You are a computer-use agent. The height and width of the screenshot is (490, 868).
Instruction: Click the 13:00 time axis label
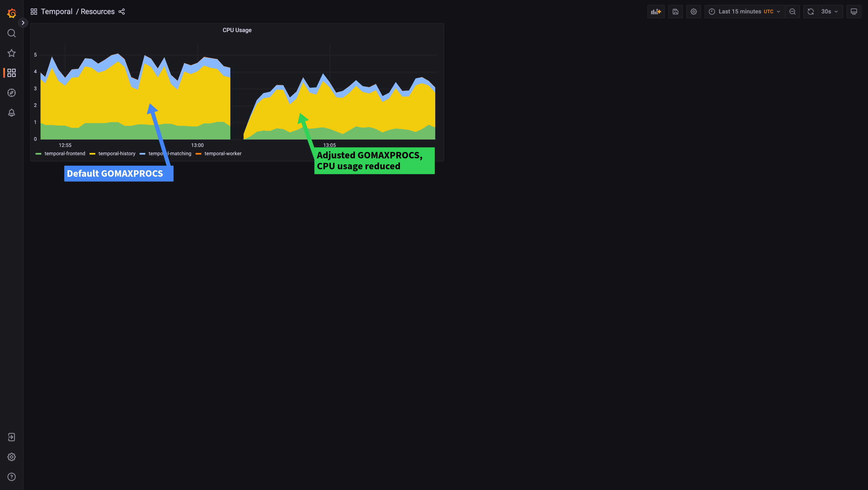(x=197, y=145)
